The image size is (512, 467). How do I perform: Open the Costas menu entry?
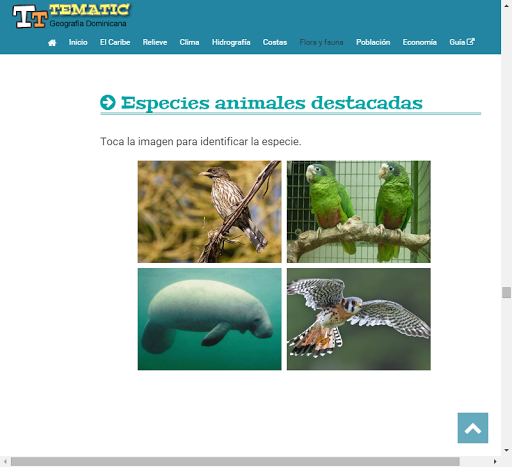[275, 42]
